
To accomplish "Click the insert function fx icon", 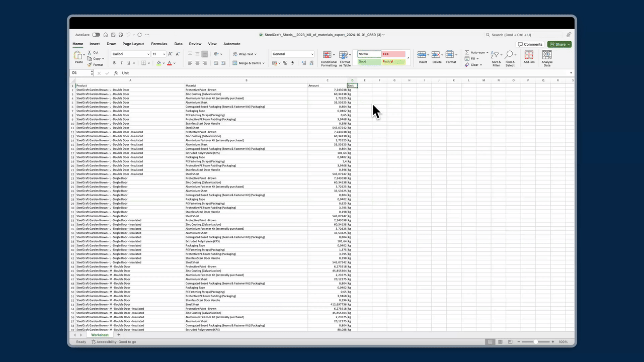I will (116, 73).
